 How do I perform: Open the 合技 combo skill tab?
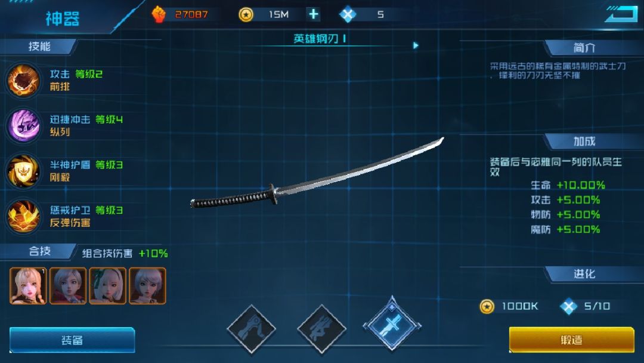tap(39, 251)
